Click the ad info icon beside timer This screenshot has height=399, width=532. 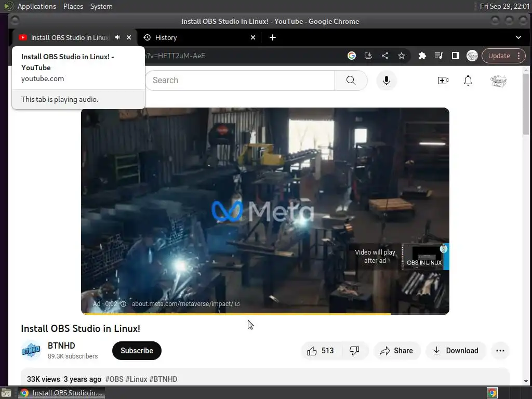pos(124,304)
